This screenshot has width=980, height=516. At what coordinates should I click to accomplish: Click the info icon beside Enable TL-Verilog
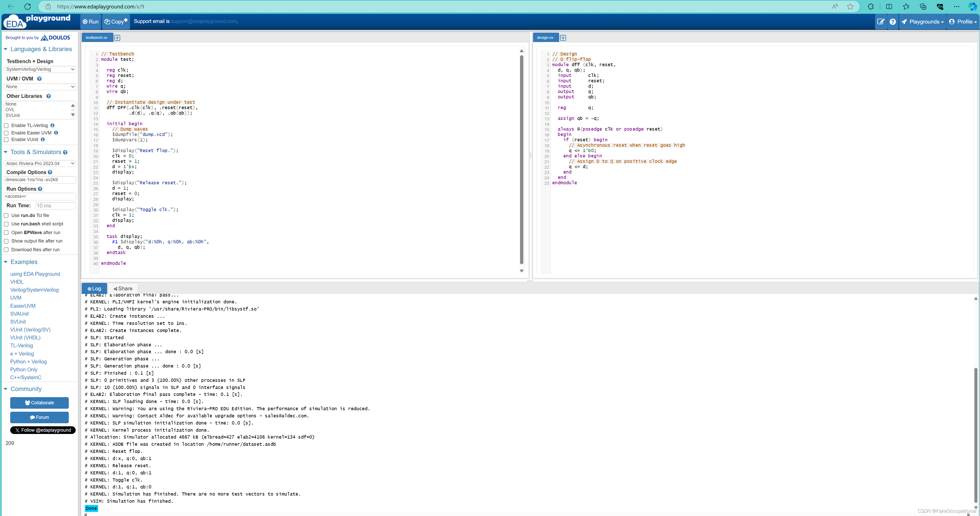pyautogui.click(x=52, y=125)
